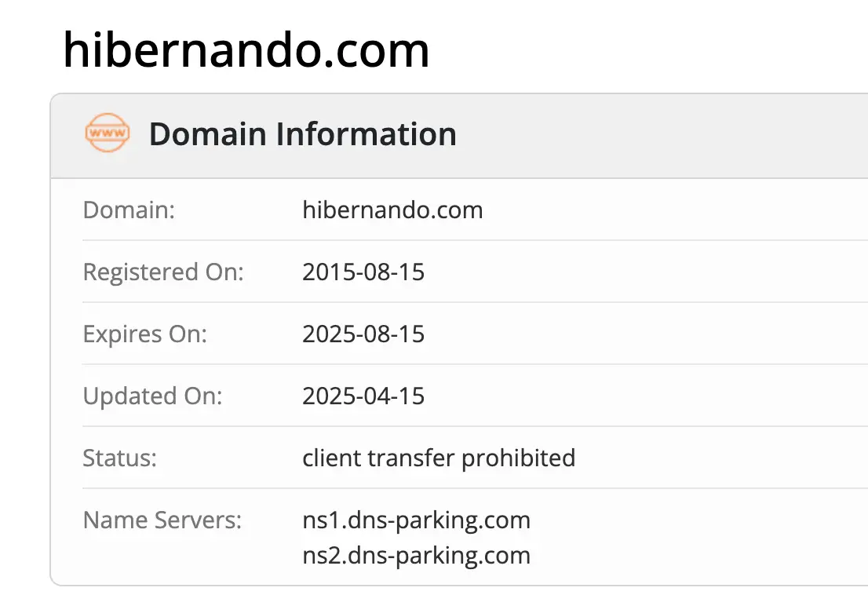Screen dimensions: 868x595
Task: Click the Expires On label
Action: click(x=144, y=334)
